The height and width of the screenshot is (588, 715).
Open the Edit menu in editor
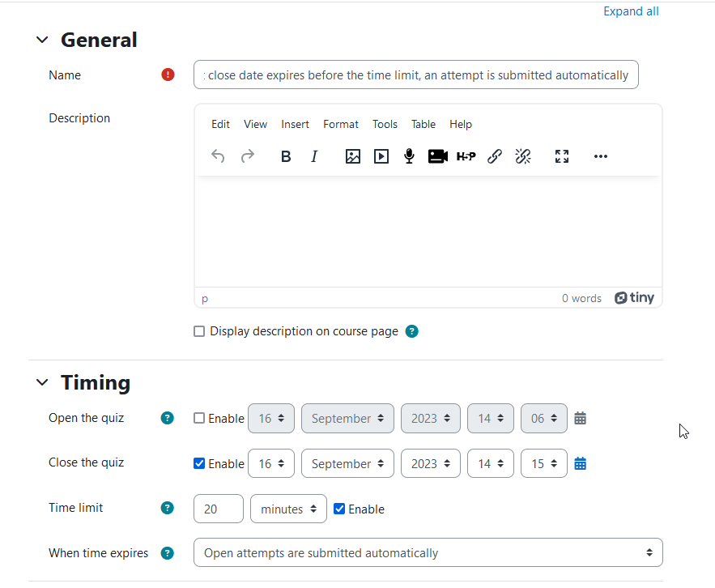tap(221, 124)
